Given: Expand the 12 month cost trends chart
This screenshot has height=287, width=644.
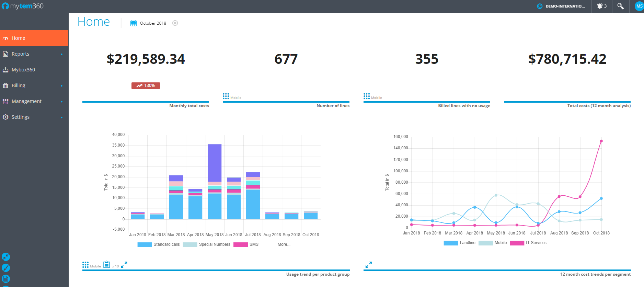Looking at the screenshot, I should (368, 265).
